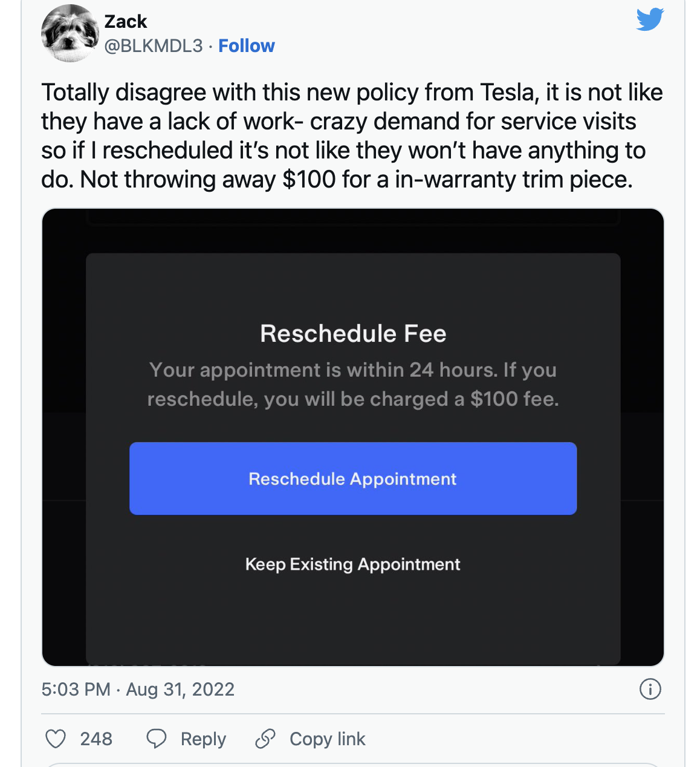Like the tweet with heart icon

(56, 739)
